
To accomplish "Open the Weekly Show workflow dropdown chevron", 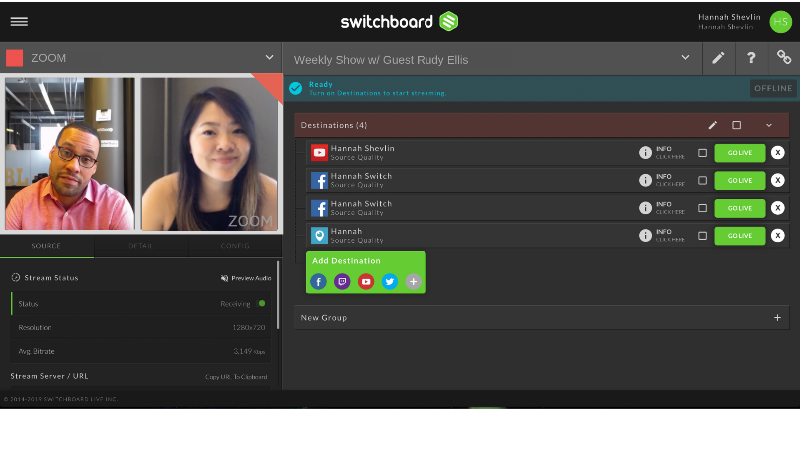I will [685, 58].
